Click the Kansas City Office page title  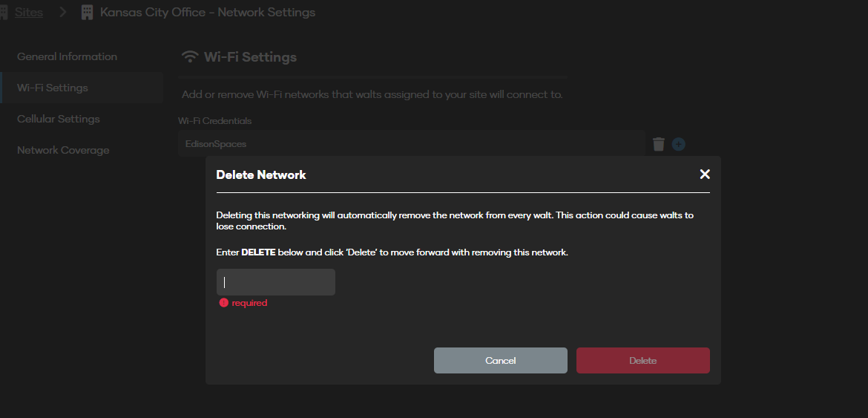click(208, 12)
